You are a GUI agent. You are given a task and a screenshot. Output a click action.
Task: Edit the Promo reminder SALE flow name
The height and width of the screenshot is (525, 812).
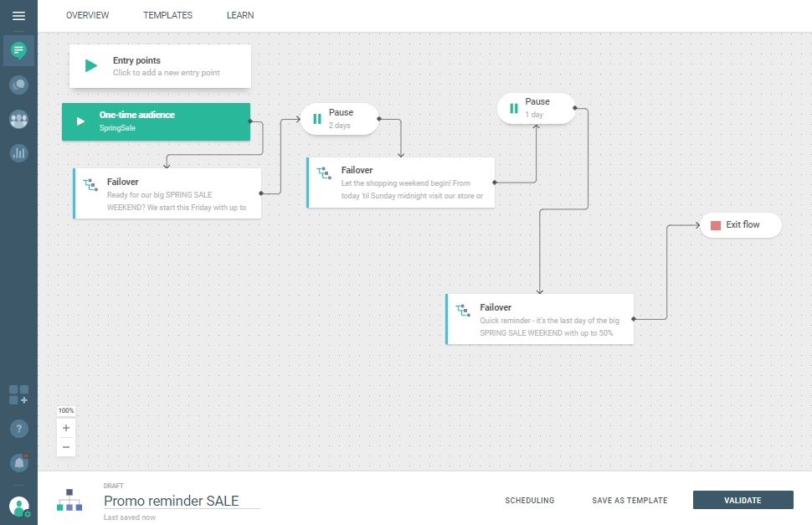(x=181, y=501)
